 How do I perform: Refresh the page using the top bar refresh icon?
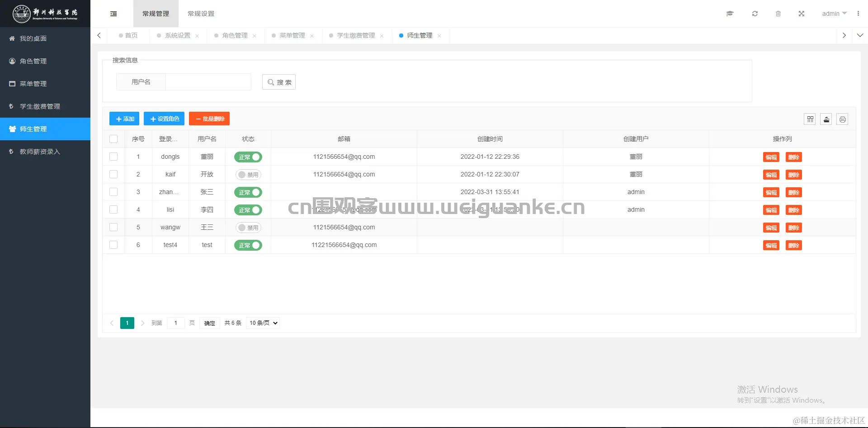(755, 14)
